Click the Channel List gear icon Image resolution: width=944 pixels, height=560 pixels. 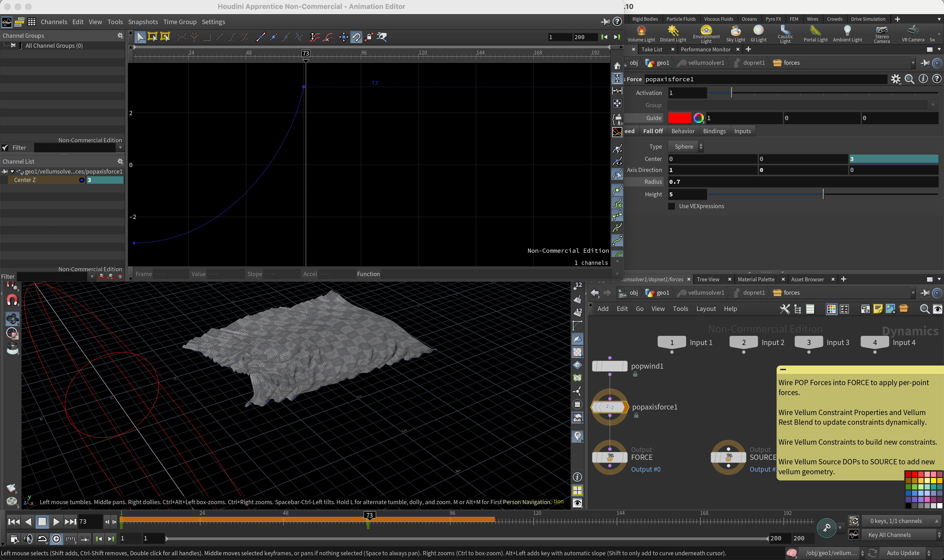point(120,161)
